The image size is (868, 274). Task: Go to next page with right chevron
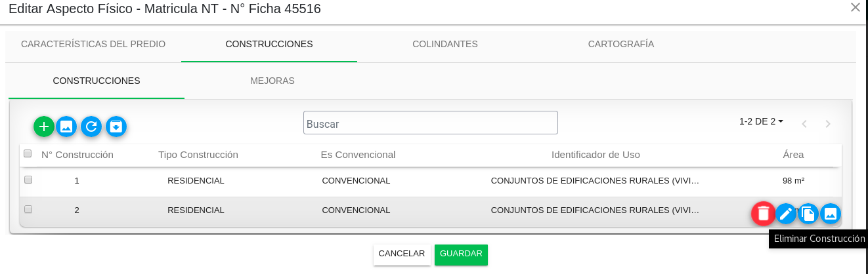(x=828, y=124)
